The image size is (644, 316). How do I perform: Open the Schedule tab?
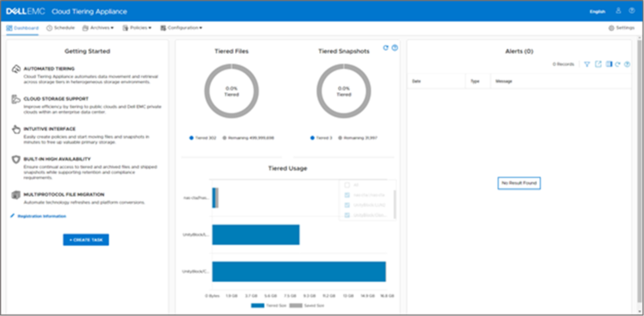(61, 28)
